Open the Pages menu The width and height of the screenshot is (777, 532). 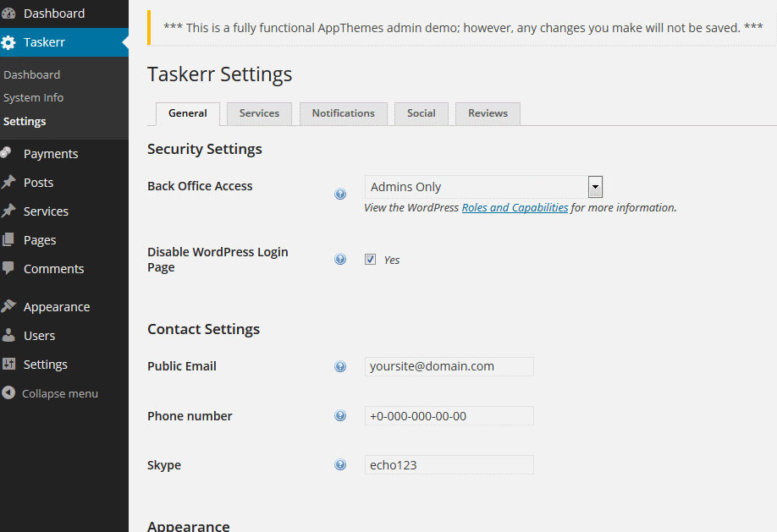point(64,239)
